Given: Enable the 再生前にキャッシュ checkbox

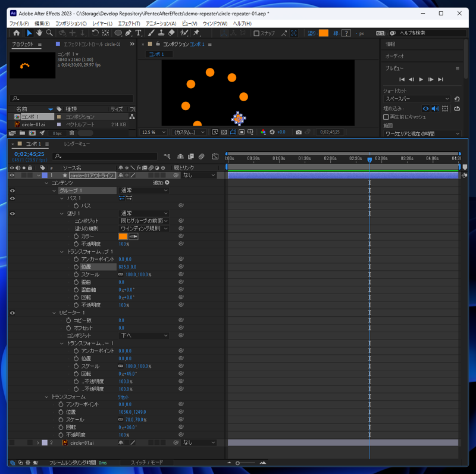Looking at the screenshot, I should coord(386,117).
